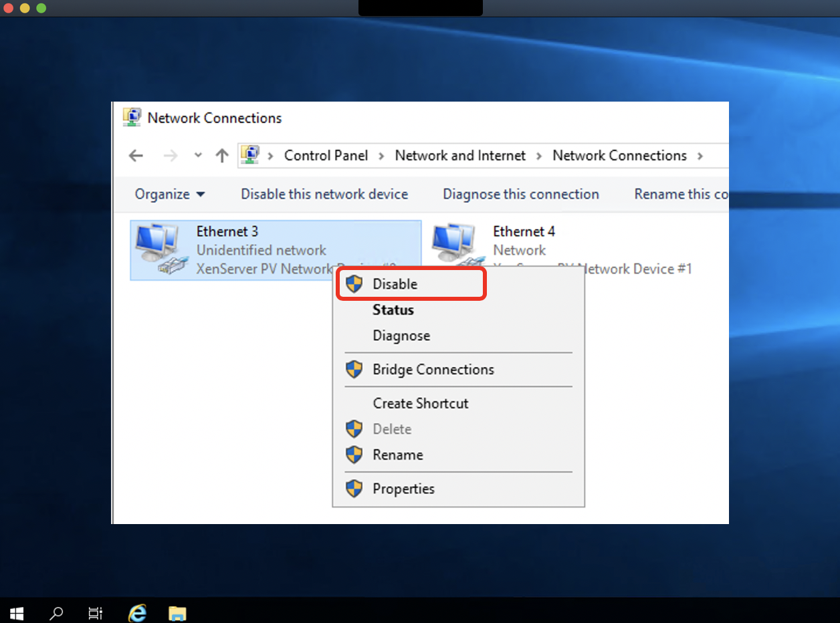Click the Network Connections title bar icon

click(132, 118)
